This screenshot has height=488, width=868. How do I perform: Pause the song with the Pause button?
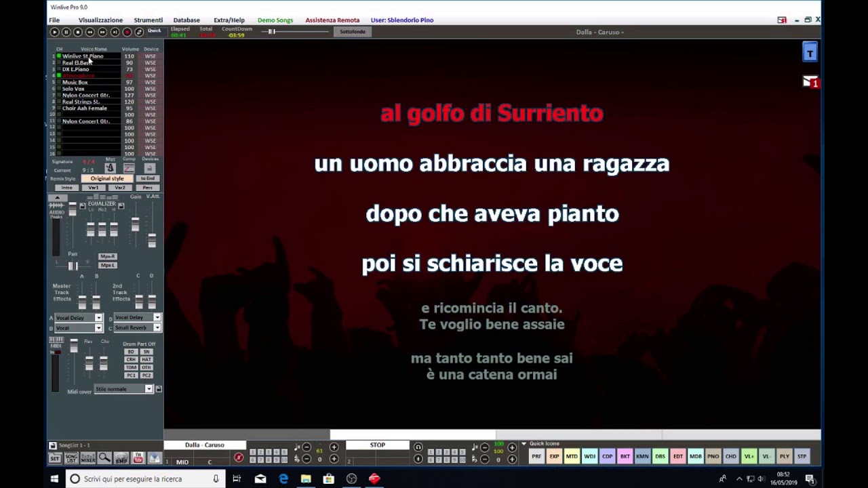66,32
